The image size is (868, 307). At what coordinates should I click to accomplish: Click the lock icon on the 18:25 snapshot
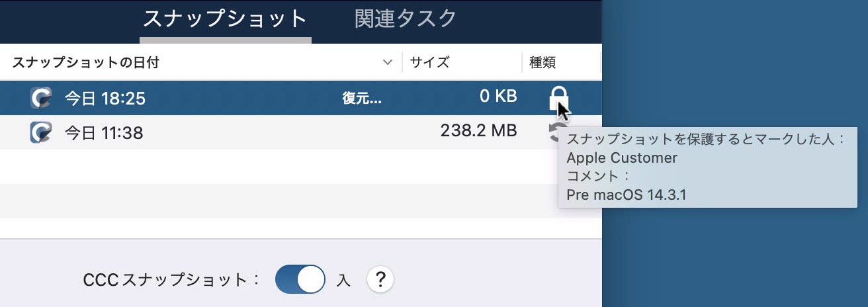(x=558, y=98)
